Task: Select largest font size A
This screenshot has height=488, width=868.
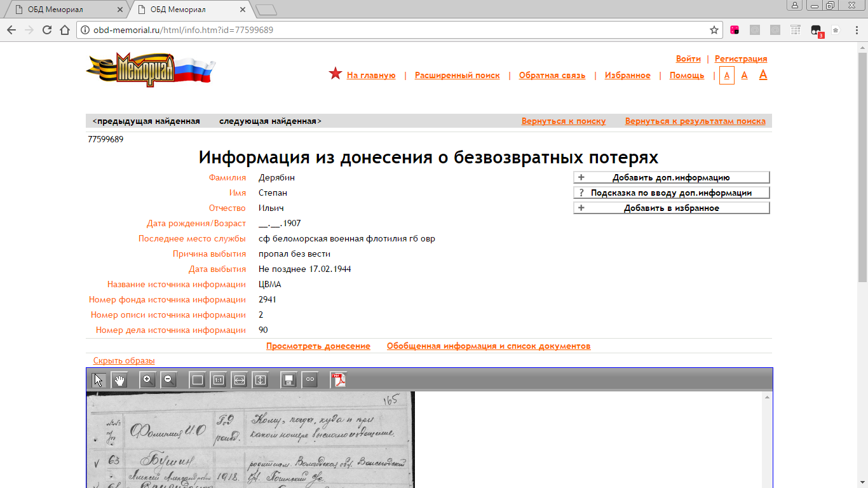Action: tap(763, 74)
